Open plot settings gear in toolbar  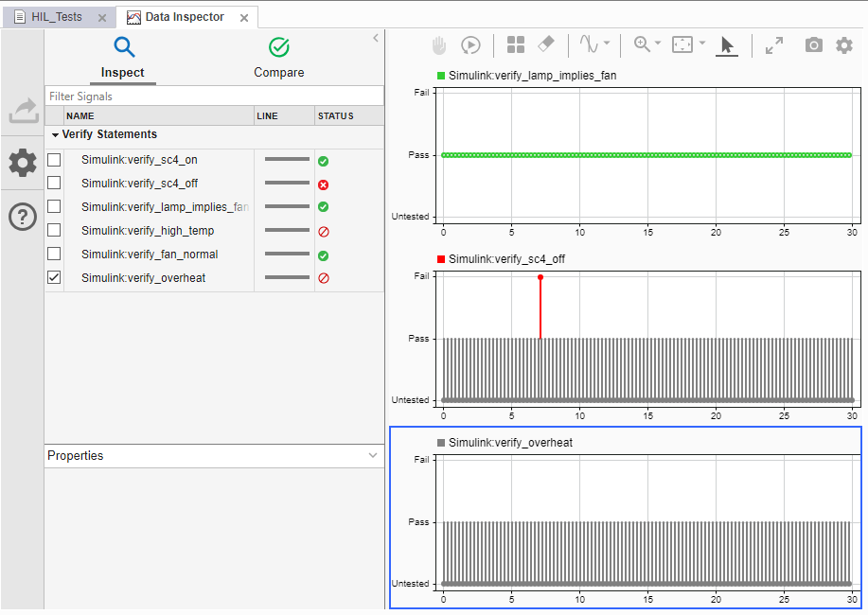[843, 44]
